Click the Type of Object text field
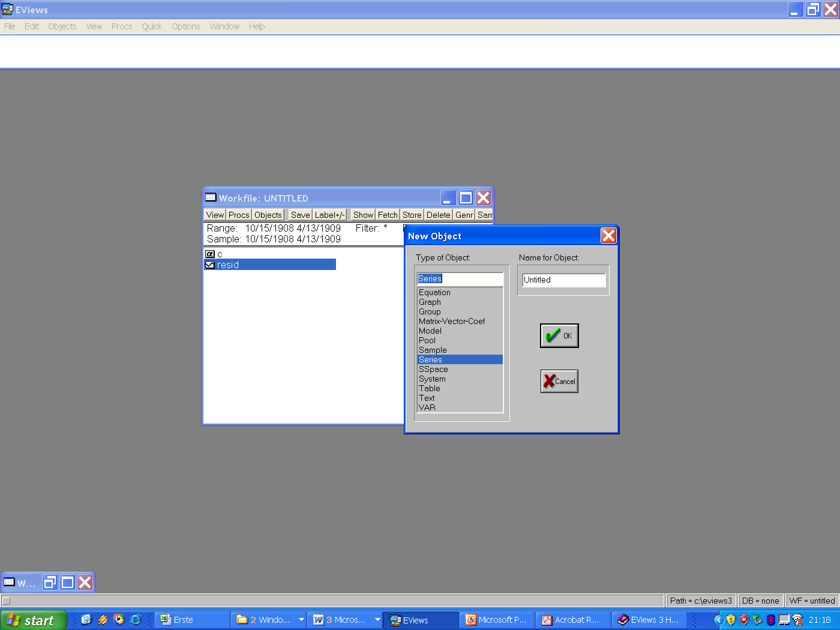This screenshot has height=630, width=840. point(460,279)
